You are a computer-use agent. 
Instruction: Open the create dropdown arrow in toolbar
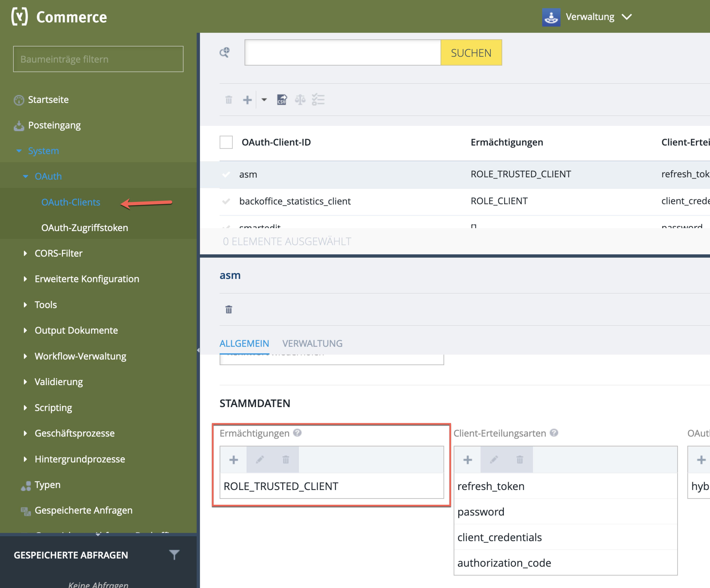(x=264, y=100)
